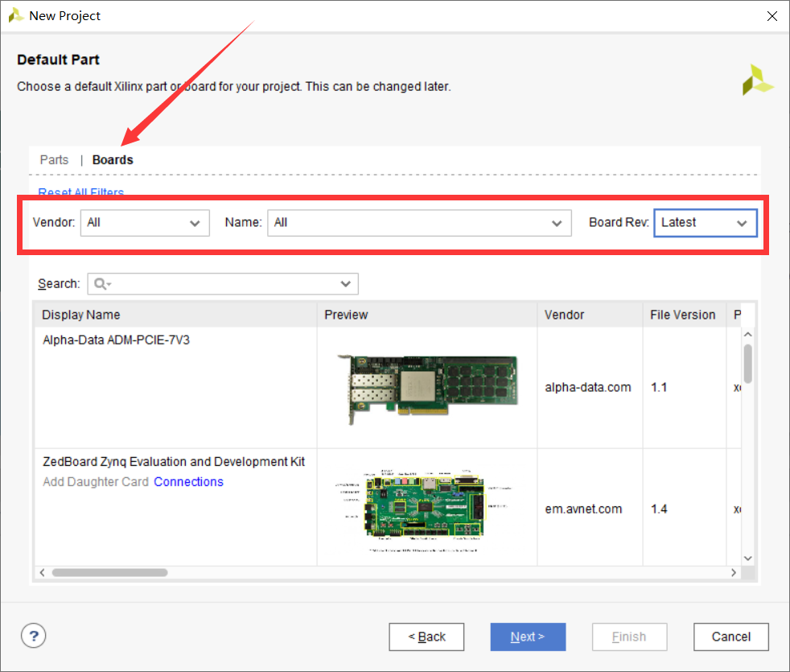Open the Connections link for ZedBoard
The width and height of the screenshot is (790, 672).
(188, 482)
